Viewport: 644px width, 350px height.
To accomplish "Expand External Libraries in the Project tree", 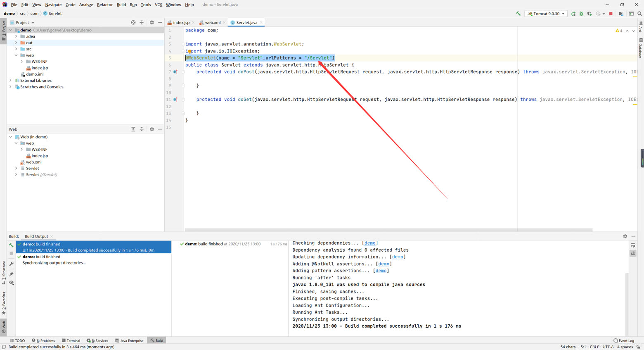I will [11, 81].
